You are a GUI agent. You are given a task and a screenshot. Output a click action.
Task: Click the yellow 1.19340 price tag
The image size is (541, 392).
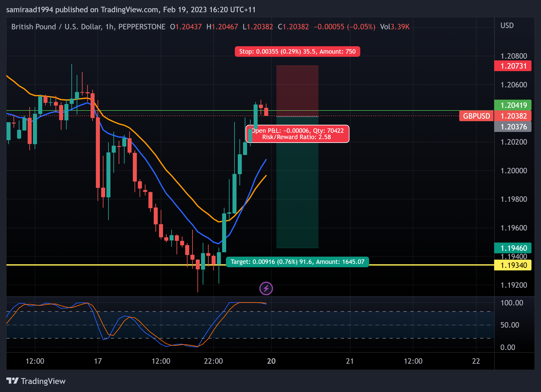(x=513, y=265)
